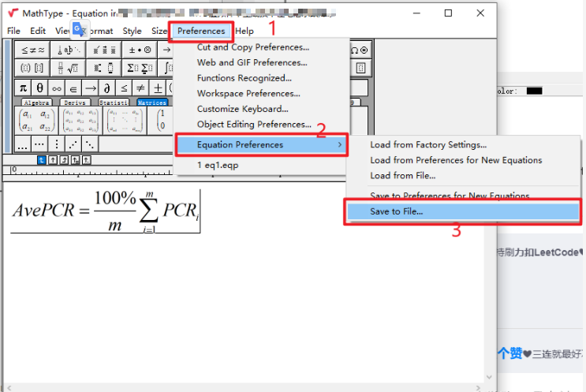Viewport: 586px width, 392px height.
Task: Insert the infinity symbol
Action: pos(57,88)
